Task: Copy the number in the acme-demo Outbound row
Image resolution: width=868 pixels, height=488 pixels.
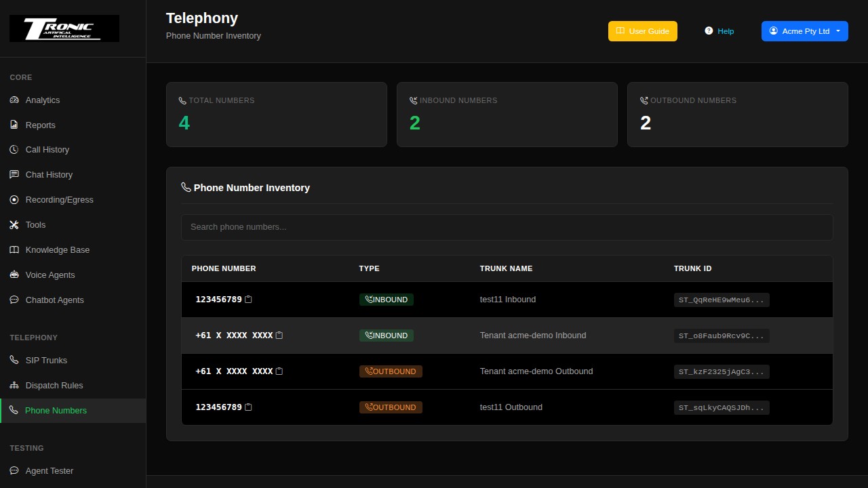Action: pos(279,371)
